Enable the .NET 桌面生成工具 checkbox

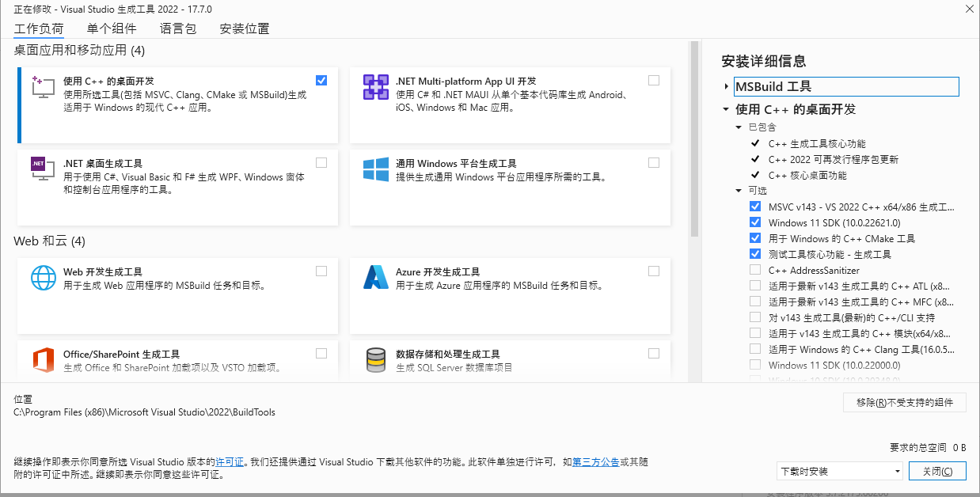[321, 162]
